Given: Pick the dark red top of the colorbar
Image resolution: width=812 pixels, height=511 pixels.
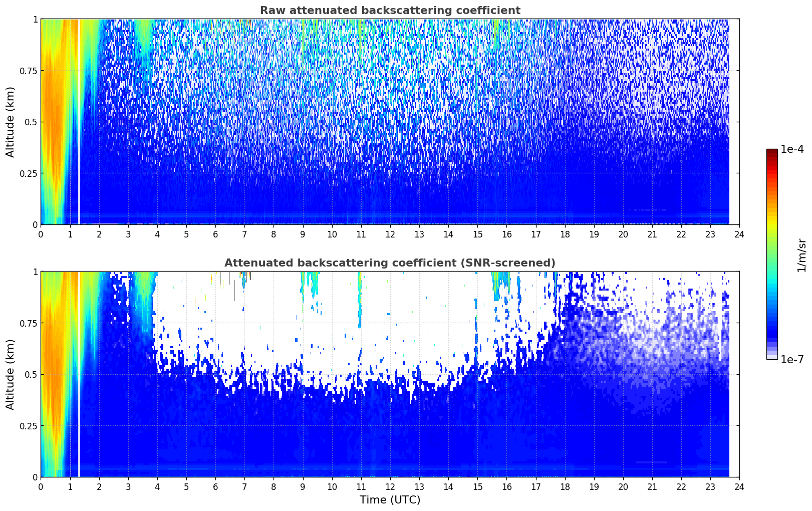Looking at the screenshot, I should coord(772,153).
